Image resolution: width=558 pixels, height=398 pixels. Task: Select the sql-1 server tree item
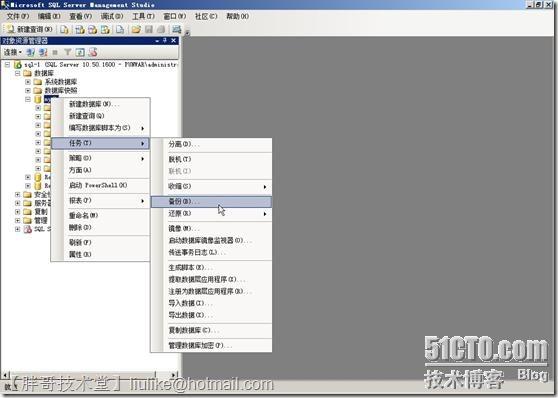[100, 64]
